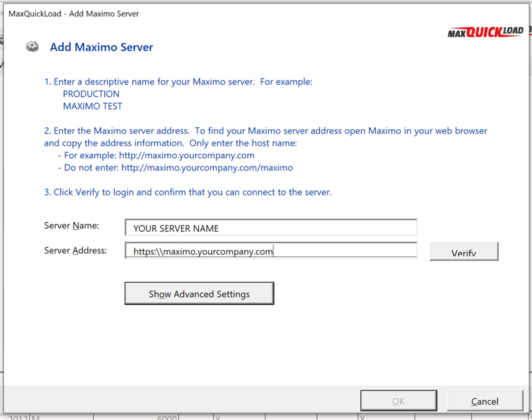Click the 'Do not enter' URL line
Viewport: 532px width, 420px height.
(x=175, y=168)
